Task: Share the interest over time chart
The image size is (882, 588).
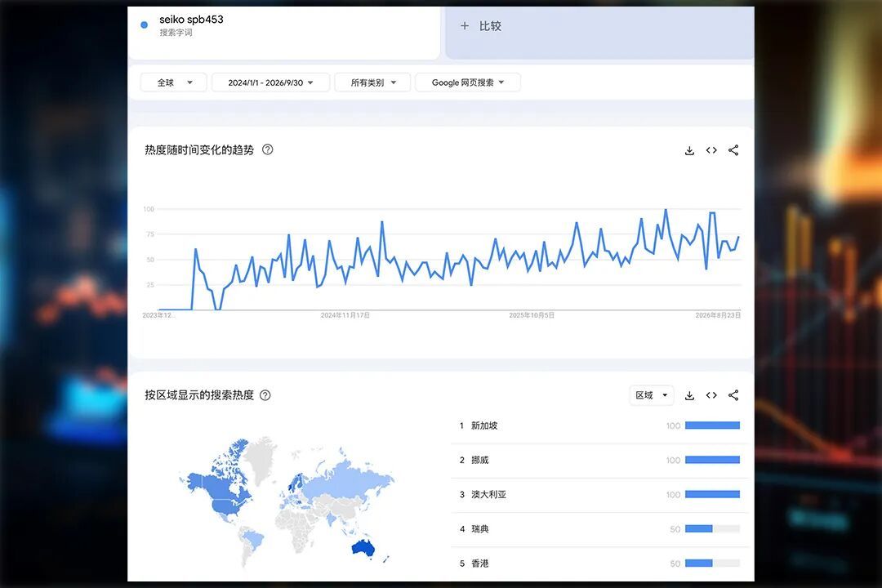Action: (733, 150)
